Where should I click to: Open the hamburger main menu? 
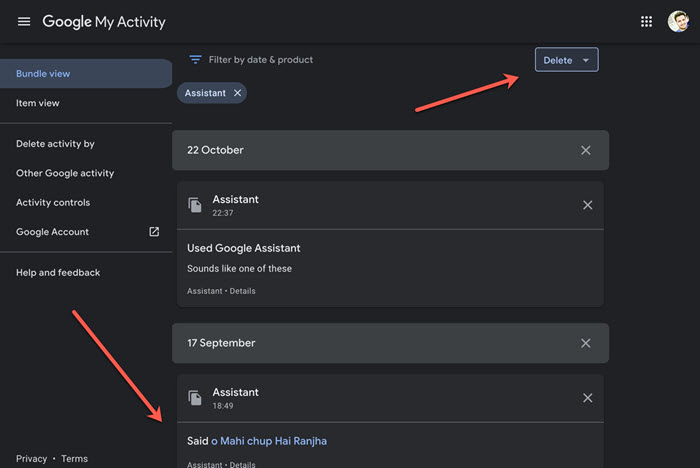[24, 21]
